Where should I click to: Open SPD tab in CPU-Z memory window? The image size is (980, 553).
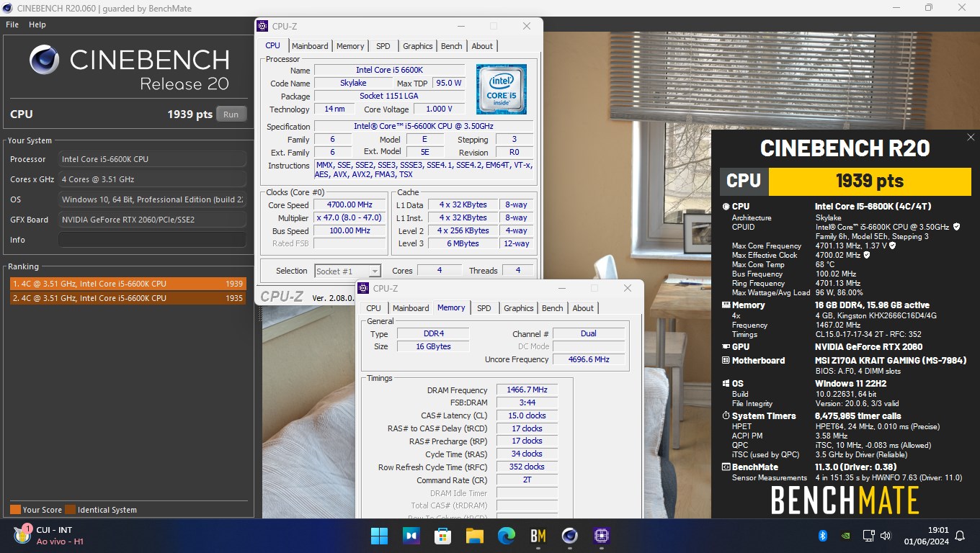(484, 308)
